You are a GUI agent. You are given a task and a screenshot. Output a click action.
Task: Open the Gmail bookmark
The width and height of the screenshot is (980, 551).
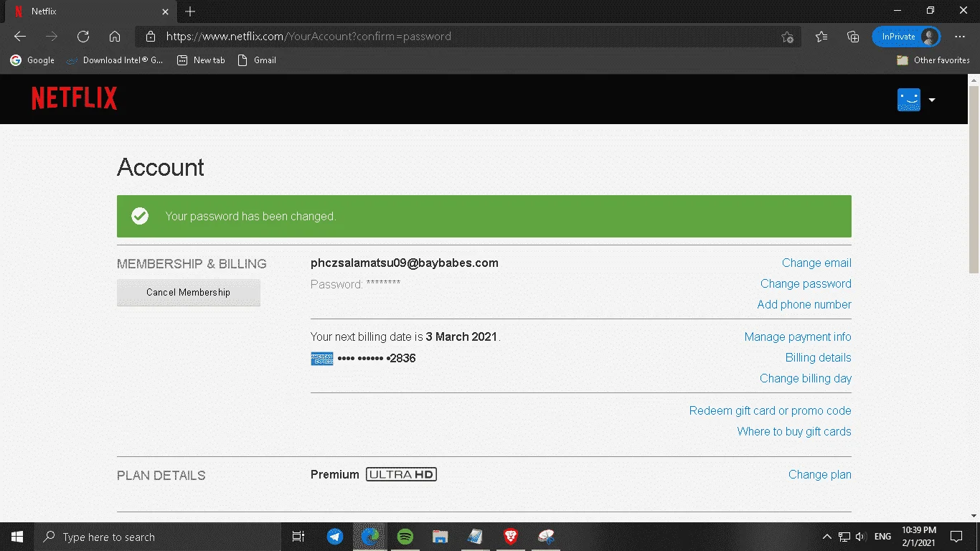[257, 60]
